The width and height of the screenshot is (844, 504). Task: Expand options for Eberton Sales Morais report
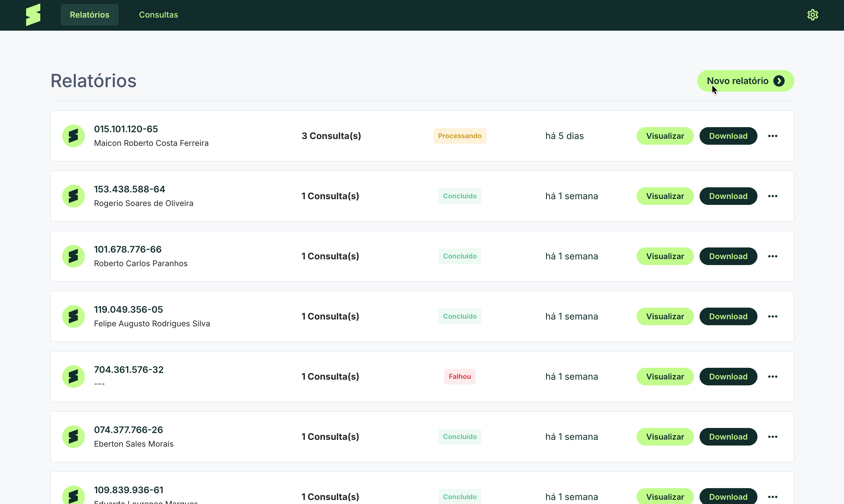tap(773, 436)
